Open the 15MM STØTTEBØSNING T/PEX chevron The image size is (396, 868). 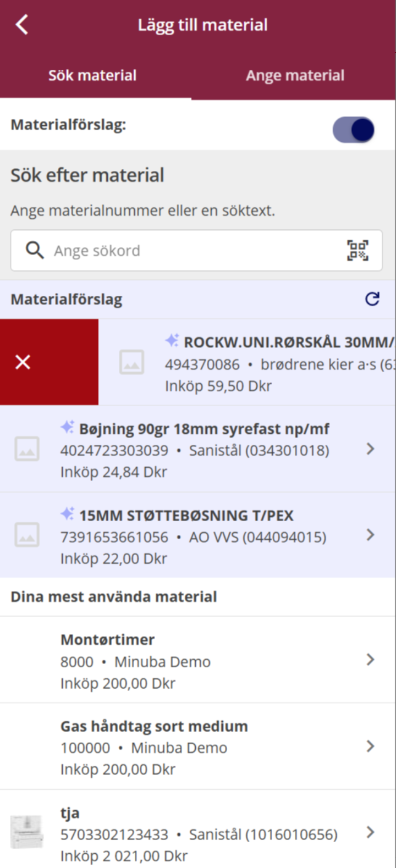point(371,535)
